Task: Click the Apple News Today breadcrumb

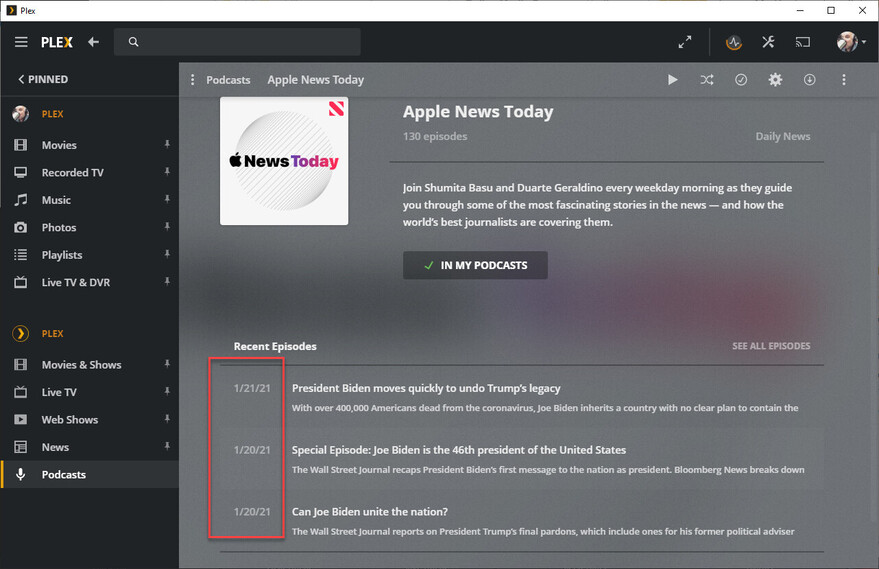Action: tap(316, 80)
